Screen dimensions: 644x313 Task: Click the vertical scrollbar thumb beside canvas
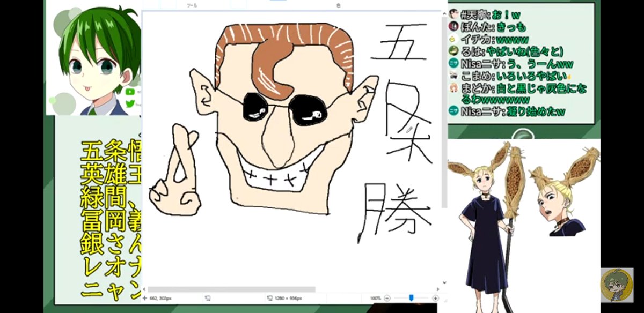[x=445, y=113]
